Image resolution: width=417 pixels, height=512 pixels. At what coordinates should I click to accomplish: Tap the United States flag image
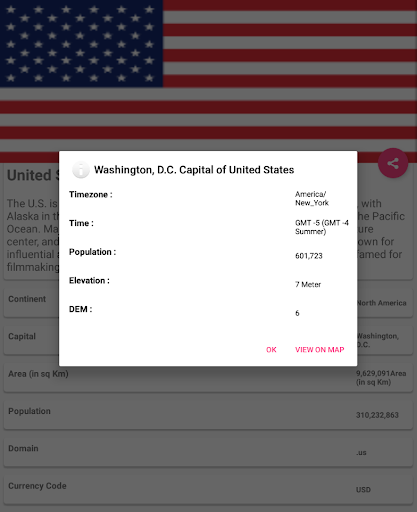point(208,75)
